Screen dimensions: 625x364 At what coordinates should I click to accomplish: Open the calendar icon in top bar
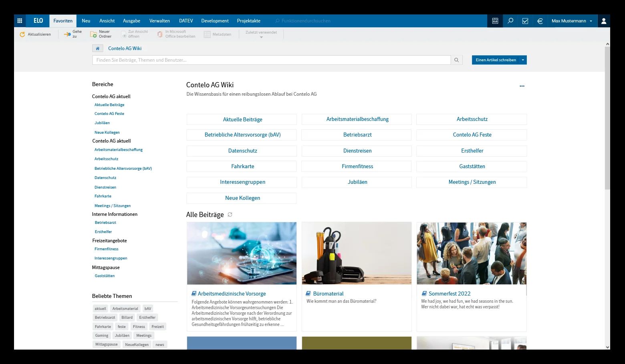click(x=495, y=21)
